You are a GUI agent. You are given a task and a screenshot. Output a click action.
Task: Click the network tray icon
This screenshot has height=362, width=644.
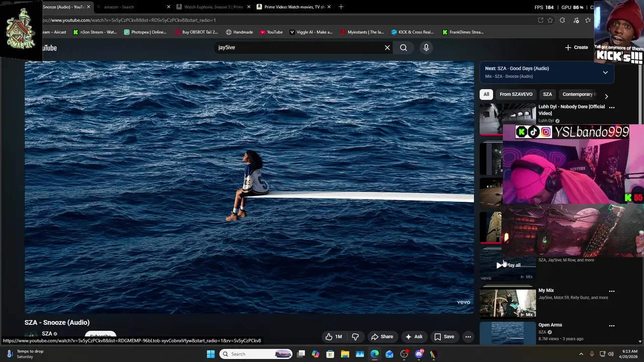pos(602,354)
